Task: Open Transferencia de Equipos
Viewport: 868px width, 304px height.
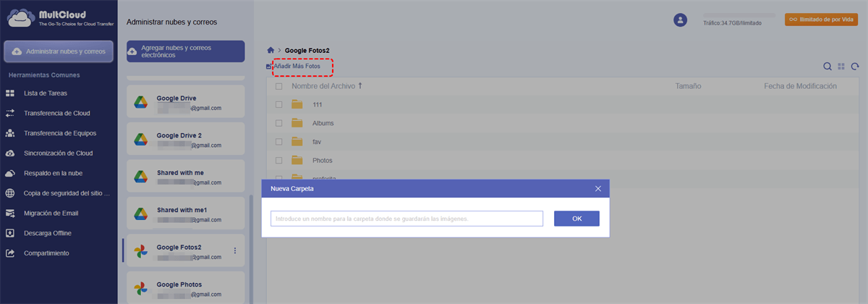Action: point(60,133)
